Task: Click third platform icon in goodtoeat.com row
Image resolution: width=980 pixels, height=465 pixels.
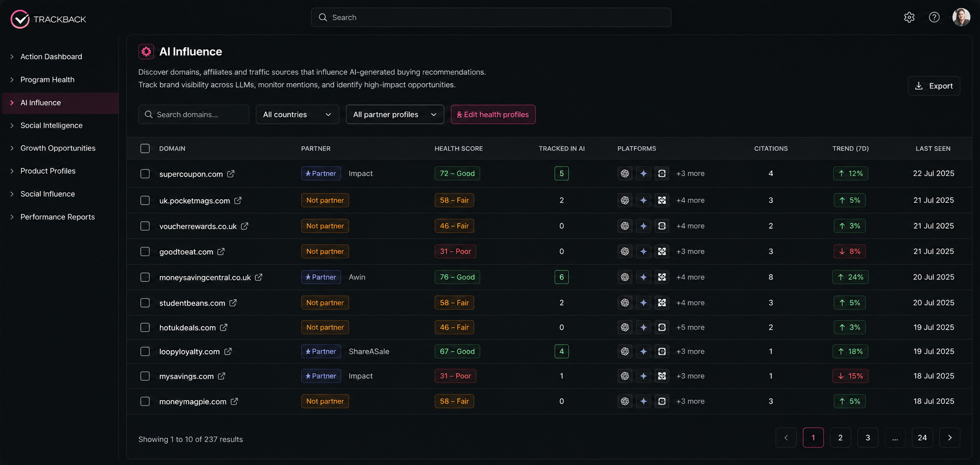Action: [662, 251]
